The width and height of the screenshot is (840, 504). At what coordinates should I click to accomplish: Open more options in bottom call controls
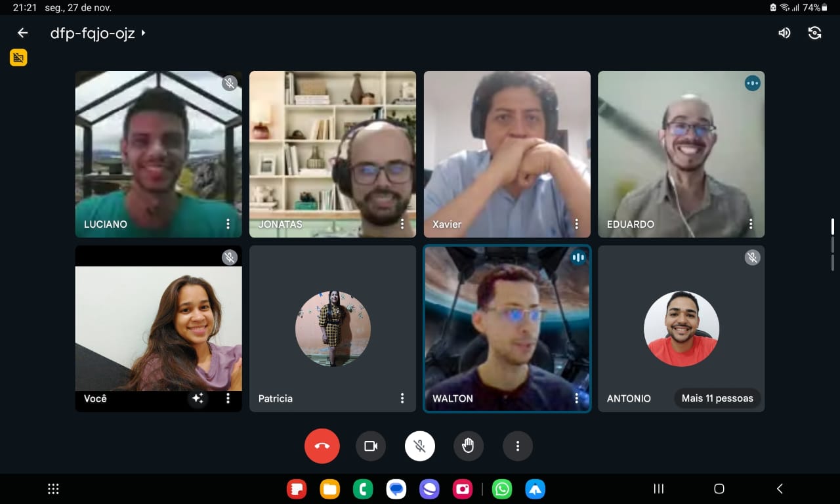(x=518, y=446)
